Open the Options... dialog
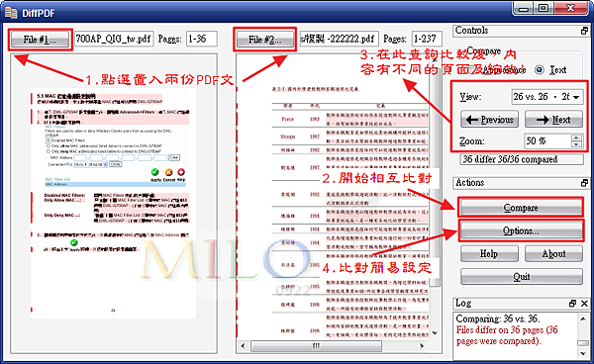Screen dimensions: 594x364 [521, 230]
